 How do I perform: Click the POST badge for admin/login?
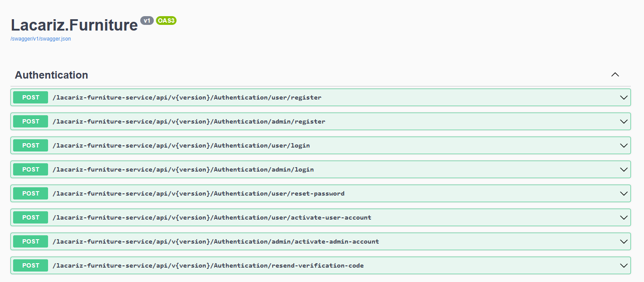31,169
